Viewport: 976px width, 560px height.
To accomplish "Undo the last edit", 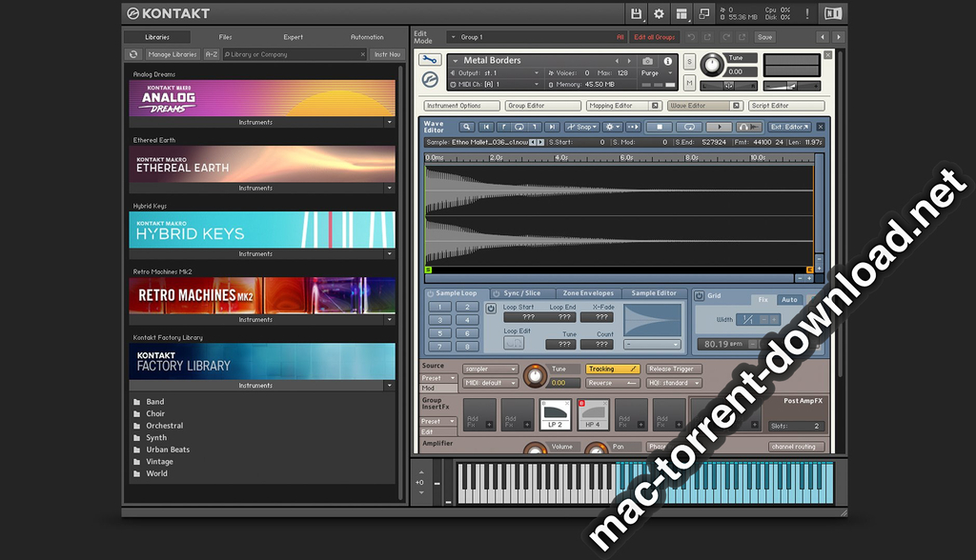I will [x=691, y=37].
